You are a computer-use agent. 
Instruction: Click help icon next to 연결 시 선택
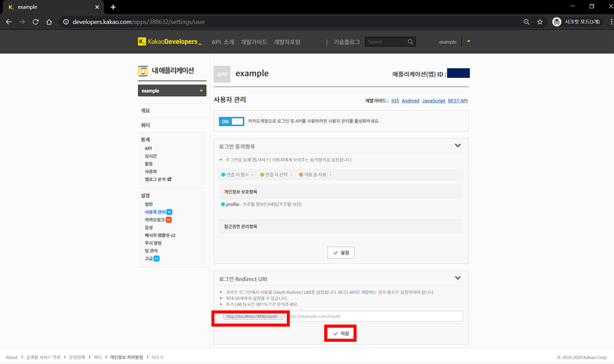pos(290,175)
